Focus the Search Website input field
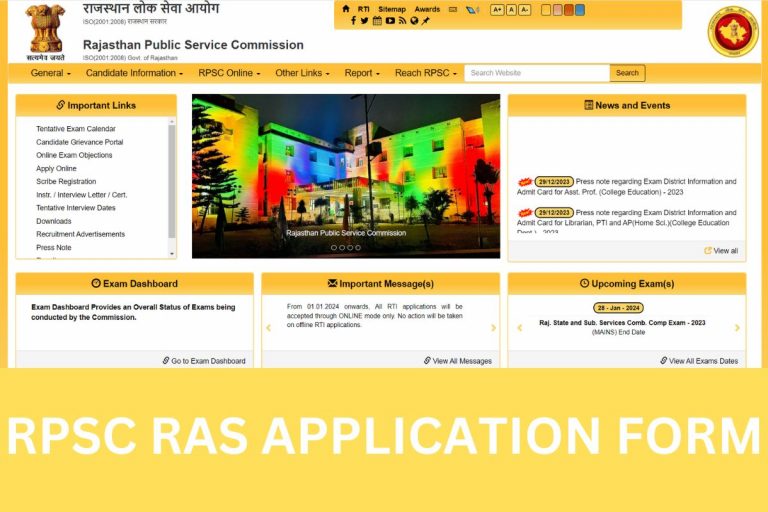This screenshot has height=512, width=768. 537,73
